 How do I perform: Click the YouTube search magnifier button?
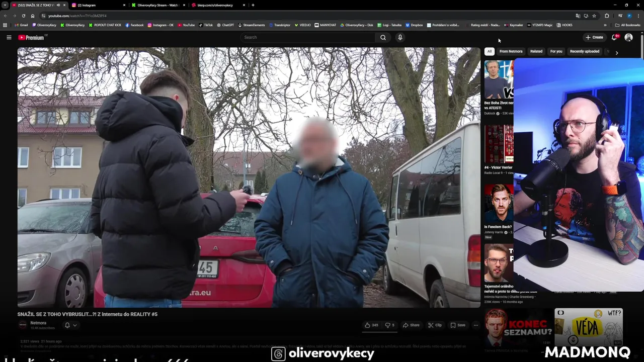coord(383,37)
